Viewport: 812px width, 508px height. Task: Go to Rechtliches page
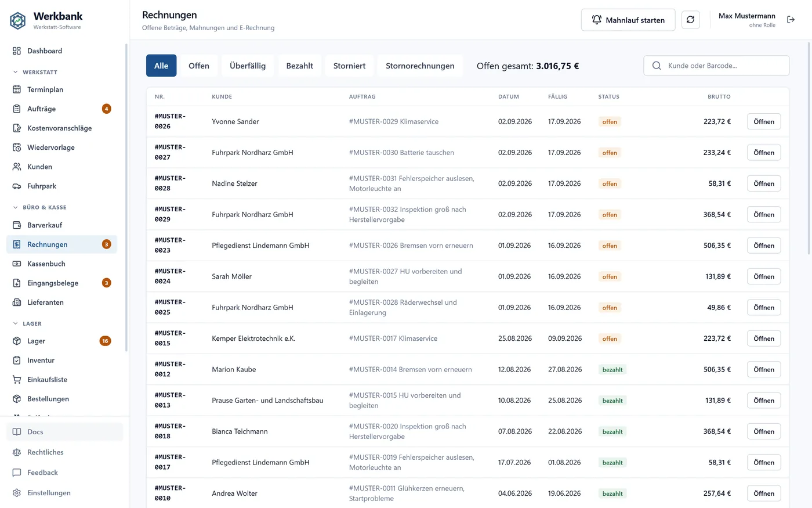[x=64, y=452]
